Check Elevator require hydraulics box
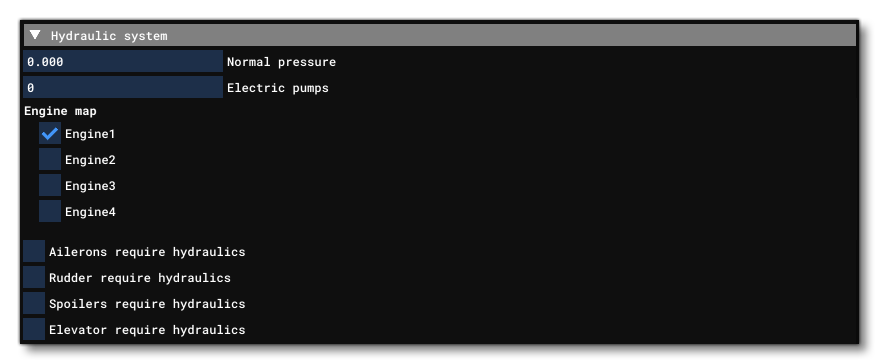 34,329
